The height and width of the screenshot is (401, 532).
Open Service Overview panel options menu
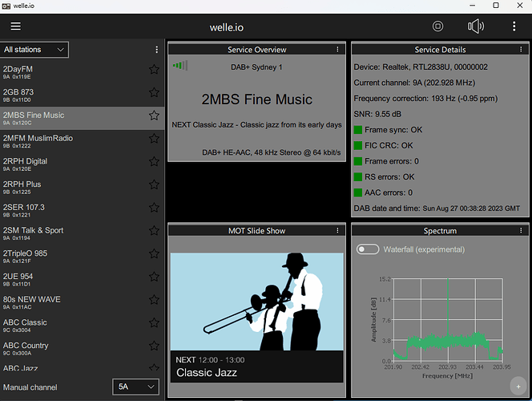338,50
